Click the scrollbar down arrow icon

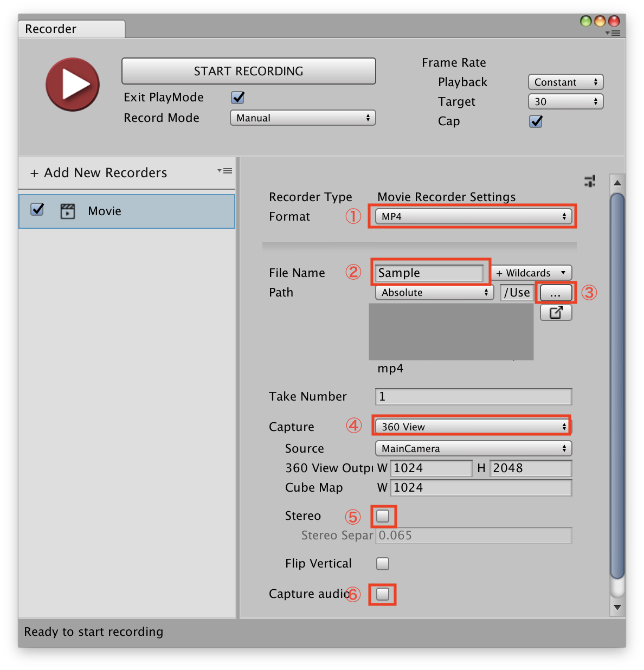(x=617, y=607)
